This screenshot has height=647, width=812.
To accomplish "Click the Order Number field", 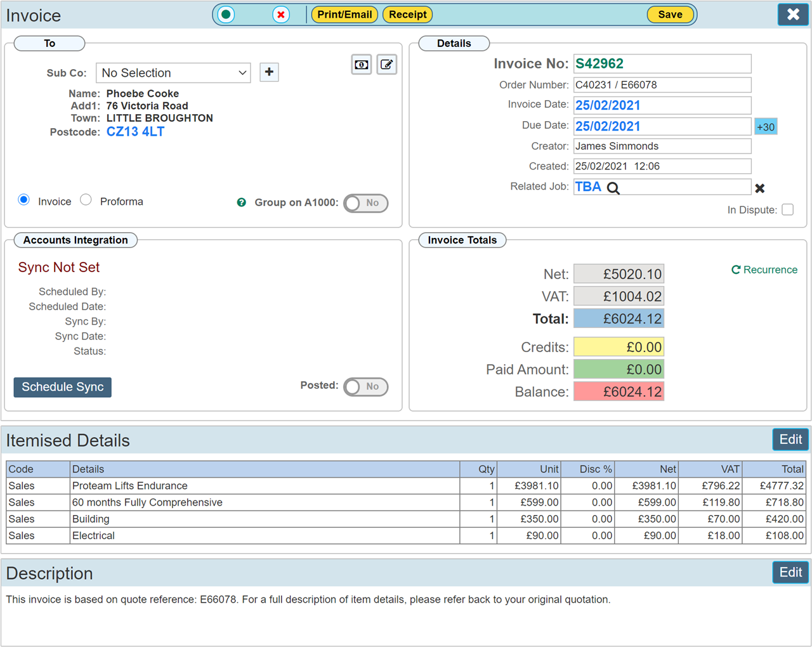I will click(662, 85).
